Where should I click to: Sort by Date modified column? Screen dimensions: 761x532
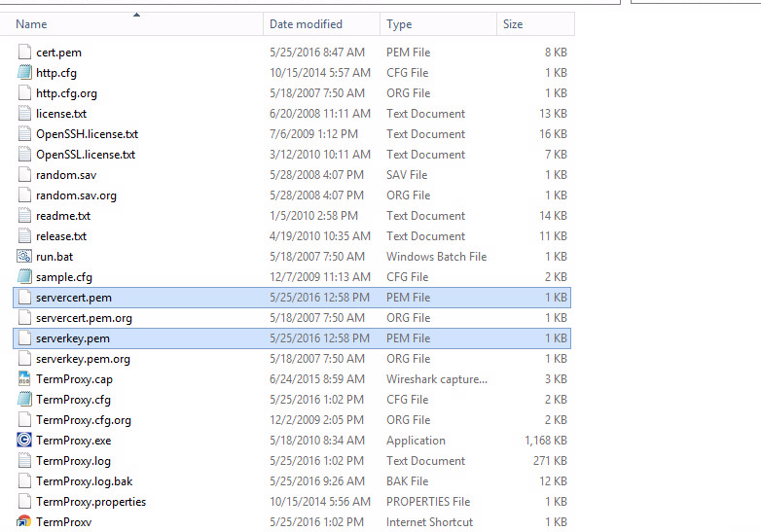(x=306, y=24)
